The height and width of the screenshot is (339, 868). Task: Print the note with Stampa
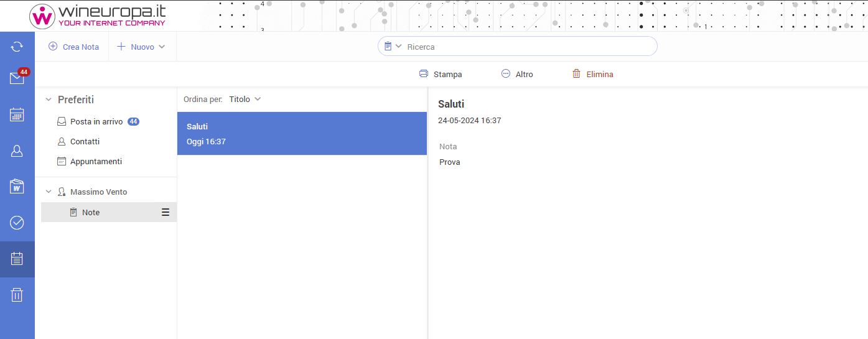[x=441, y=74]
